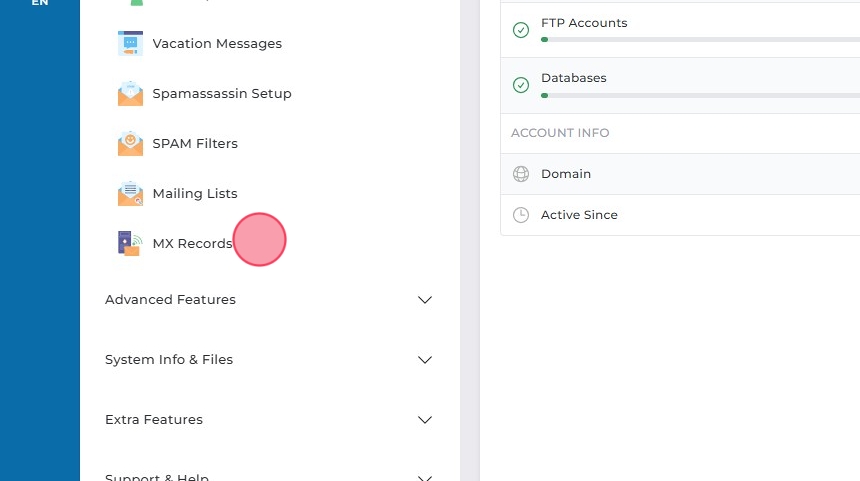Image resolution: width=860 pixels, height=481 pixels.
Task: Expand the Advanced Features section
Action: pos(425,300)
